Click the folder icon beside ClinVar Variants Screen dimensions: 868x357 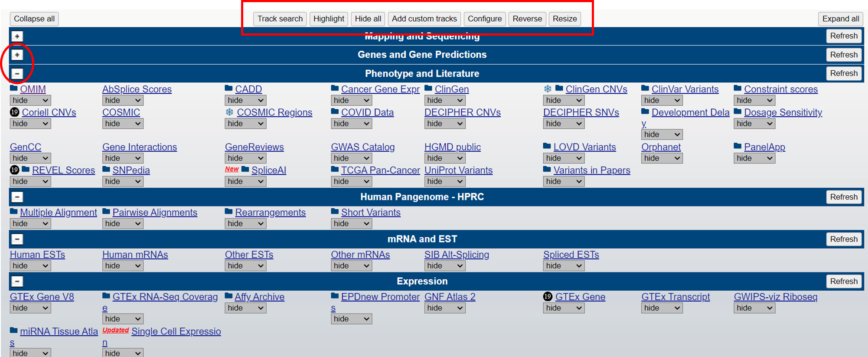(x=645, y=88)
